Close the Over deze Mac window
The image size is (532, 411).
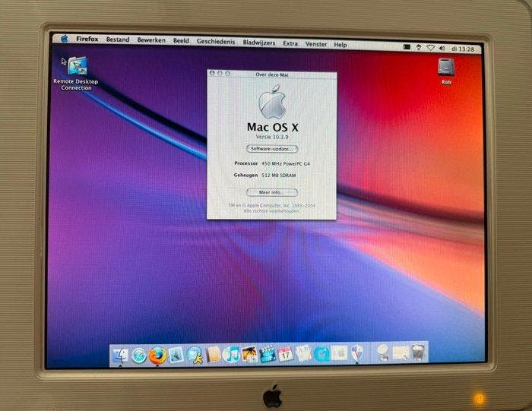[x=212, y=73]
